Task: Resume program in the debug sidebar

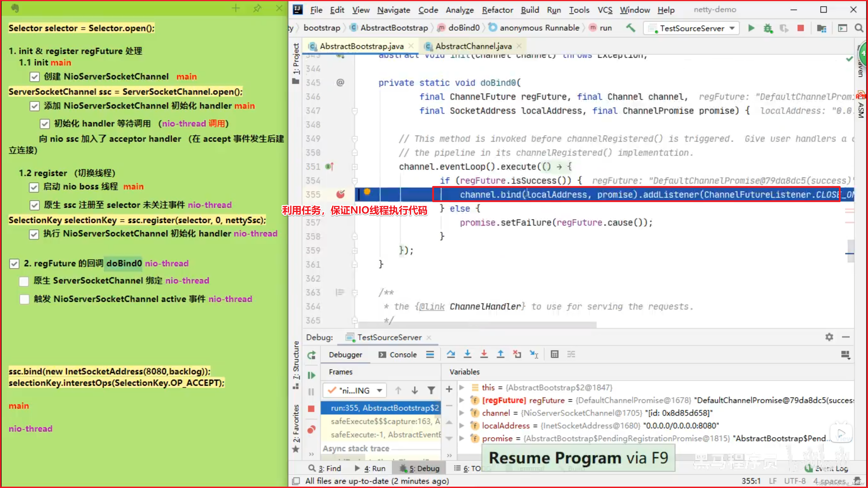Action: [x=311, y=375]
